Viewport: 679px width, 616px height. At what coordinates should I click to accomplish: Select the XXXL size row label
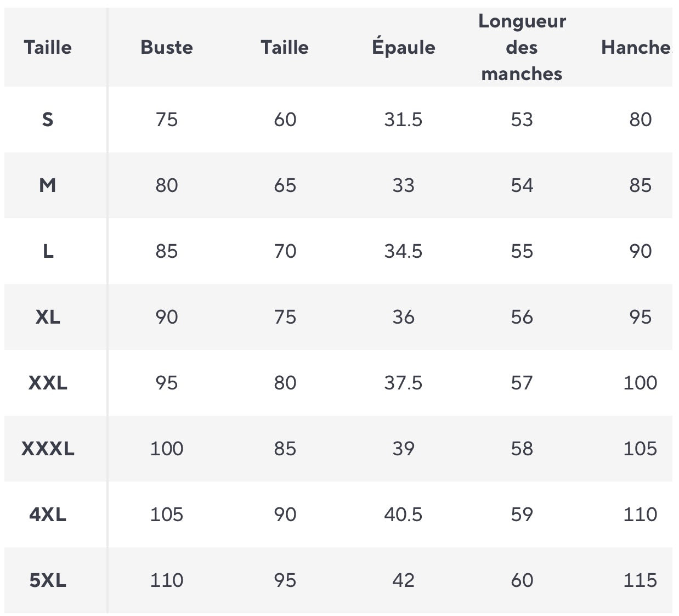48,449
